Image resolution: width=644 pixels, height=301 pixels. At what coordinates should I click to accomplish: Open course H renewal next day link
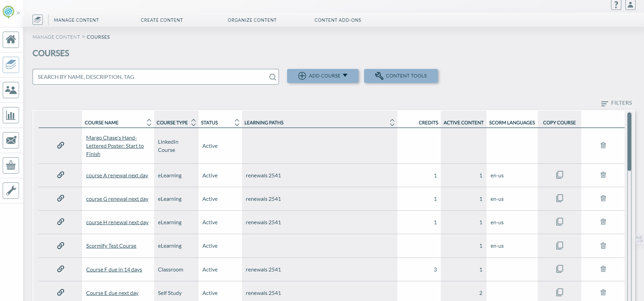(117, 222)
